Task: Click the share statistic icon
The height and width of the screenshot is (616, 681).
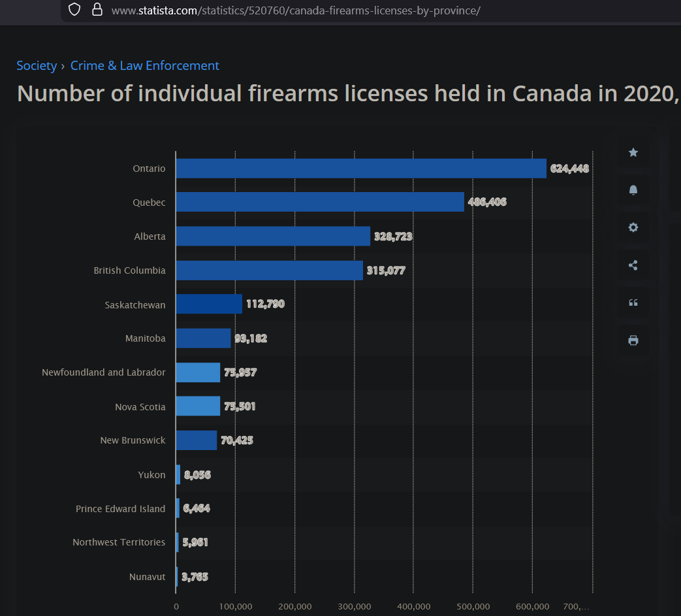Action: [x=633, y=265]
